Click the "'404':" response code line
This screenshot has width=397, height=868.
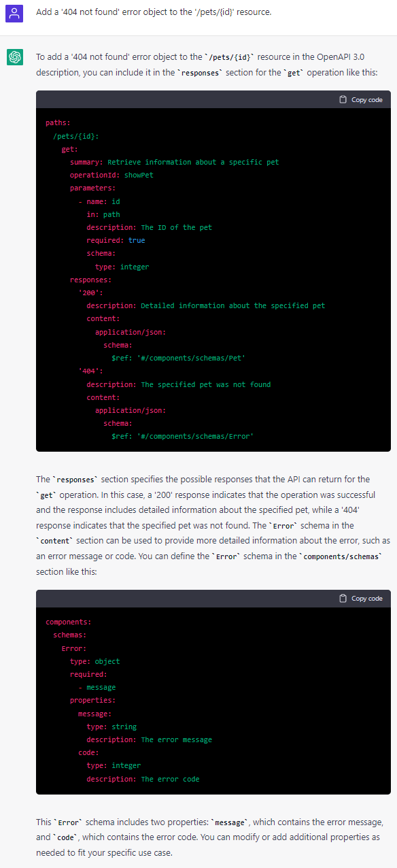[x=90, y=371]
